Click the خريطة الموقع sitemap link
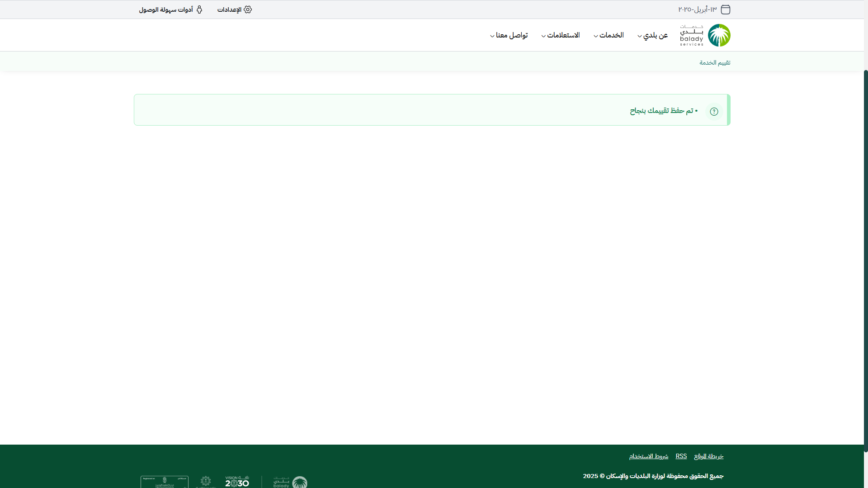The width and height of the screenshot is (868, 488). pyautogui.click(x=709, y=456)
